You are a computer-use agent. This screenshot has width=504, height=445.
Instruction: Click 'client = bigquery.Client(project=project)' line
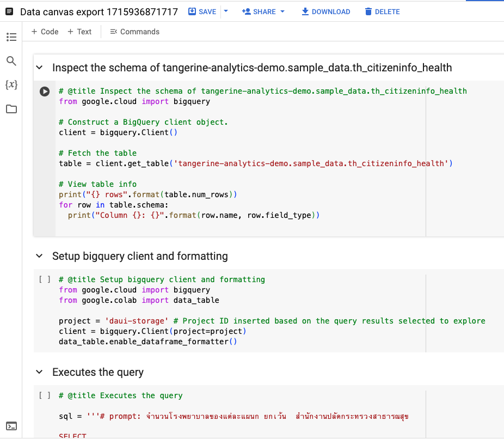pyautogui.click(x=152, y=331)
